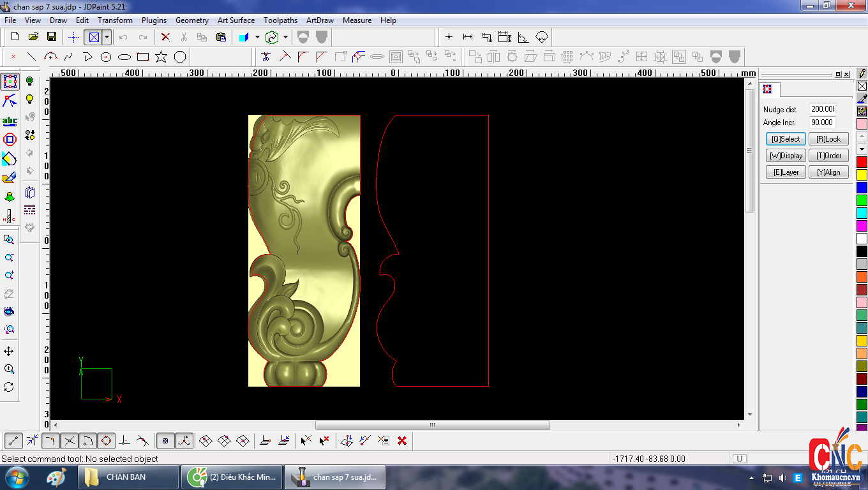Click the [E]Layer button
The height and width of the screenshot is (490, 868).
click(786, 172)
